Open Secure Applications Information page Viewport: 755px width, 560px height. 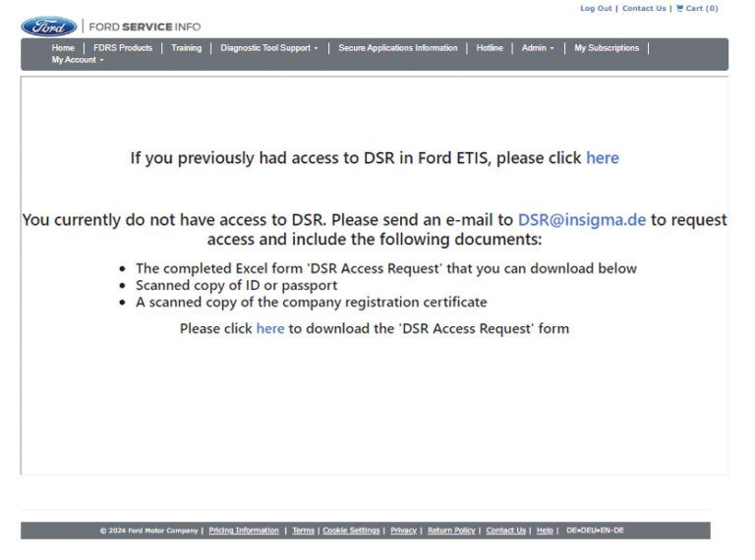click(398, 48)
